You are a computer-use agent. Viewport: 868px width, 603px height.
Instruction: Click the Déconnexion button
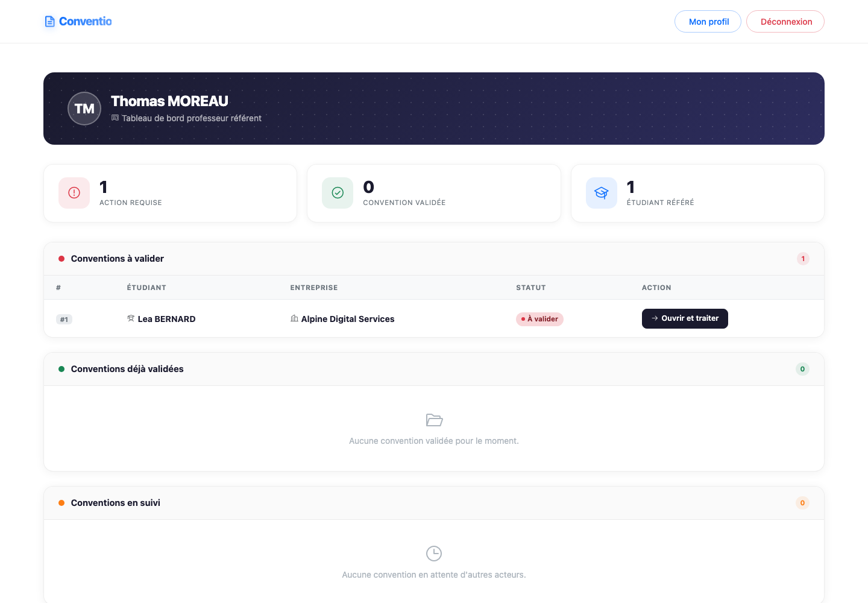[785, 22]
